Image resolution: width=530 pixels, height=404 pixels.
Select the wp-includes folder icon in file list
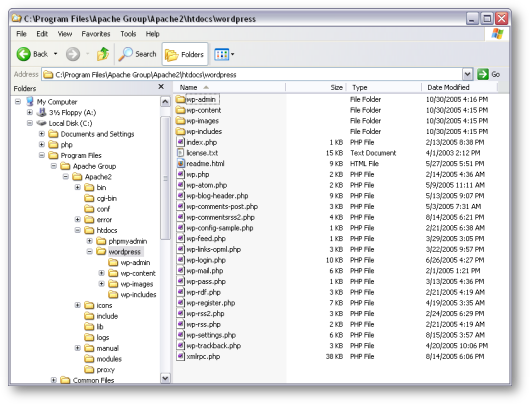(181, 131)
